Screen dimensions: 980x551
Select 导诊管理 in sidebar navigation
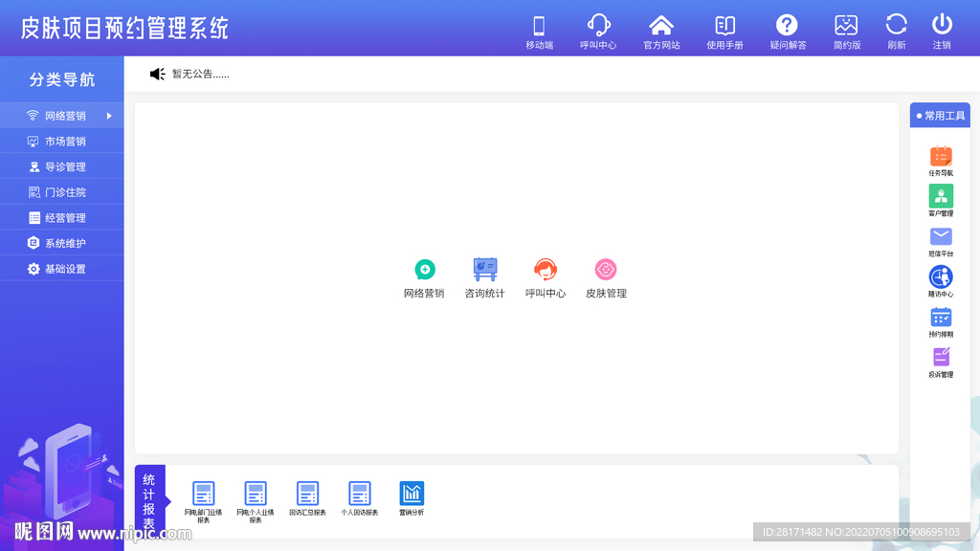(62, 166)
